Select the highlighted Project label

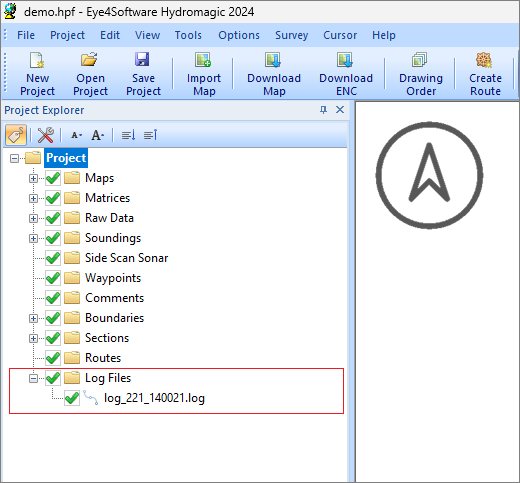[66, 158]
